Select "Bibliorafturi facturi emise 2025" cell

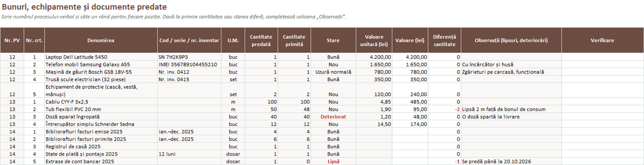101,132
